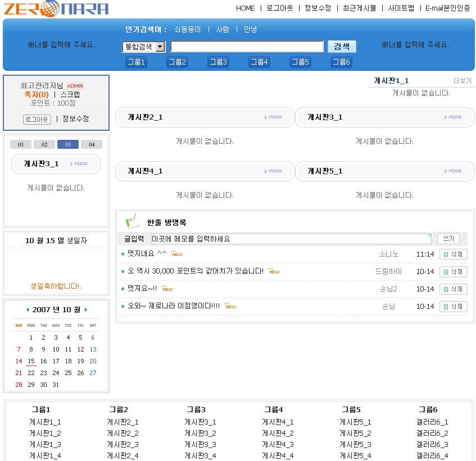Click popular keyword 안녕
This screenshot has width=476, height=461.
[251, 29]
